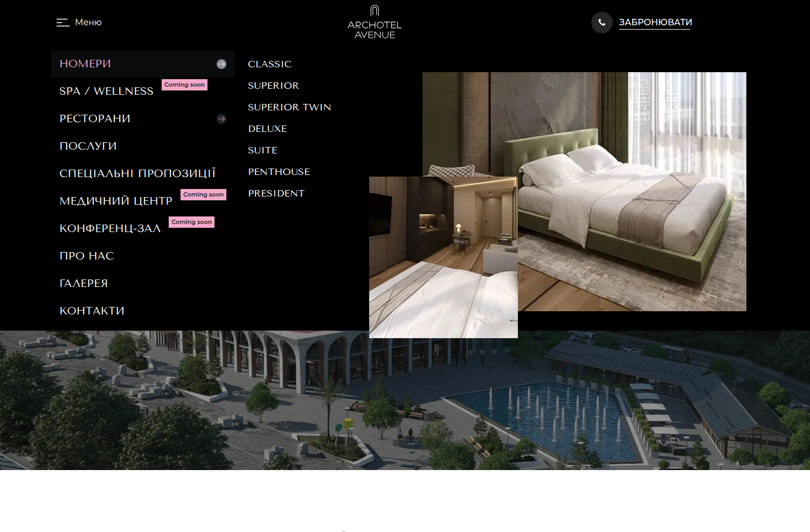Select the SUPERIOR TWIN room type
The width and height of the screenshot is (810, 532).
[289, 107]
